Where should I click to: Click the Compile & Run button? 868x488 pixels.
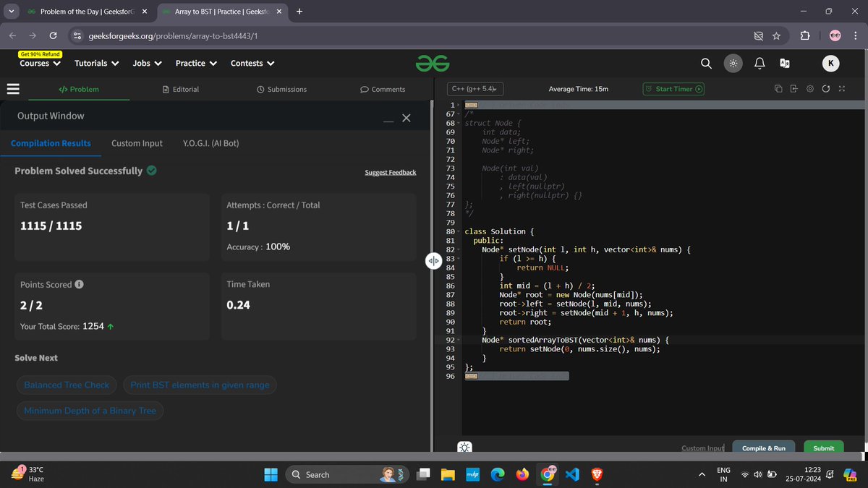763,448
